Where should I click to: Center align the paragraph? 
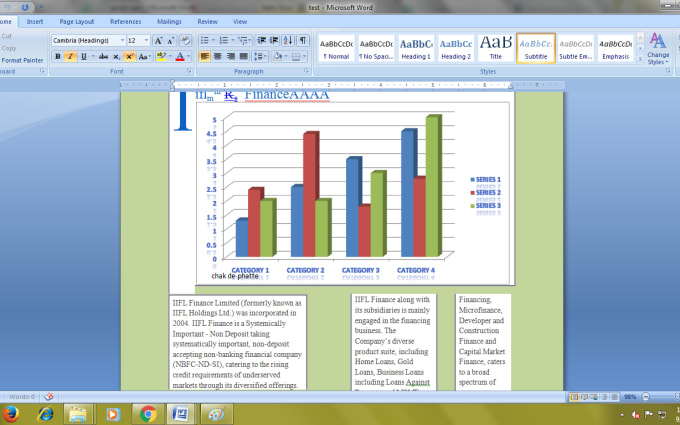[218, 56]
